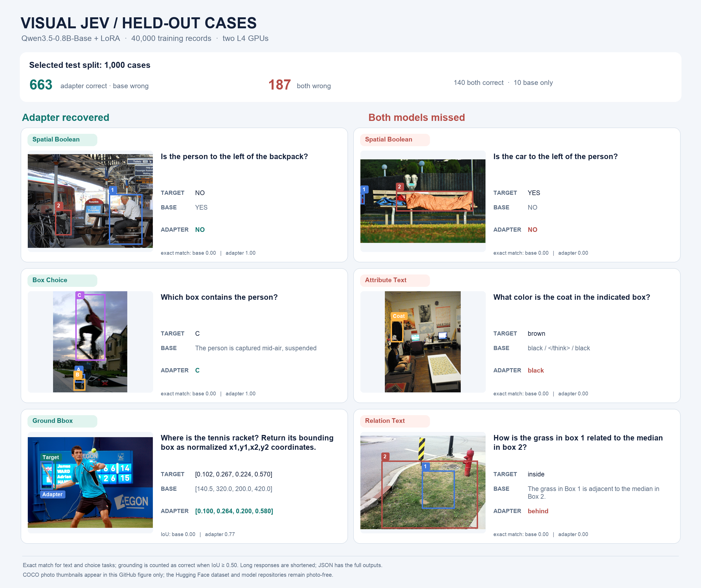The height and width of the screenshot is (588, 701).
Task: Open the park bench photo thumbnail
Action: (423, 201)
